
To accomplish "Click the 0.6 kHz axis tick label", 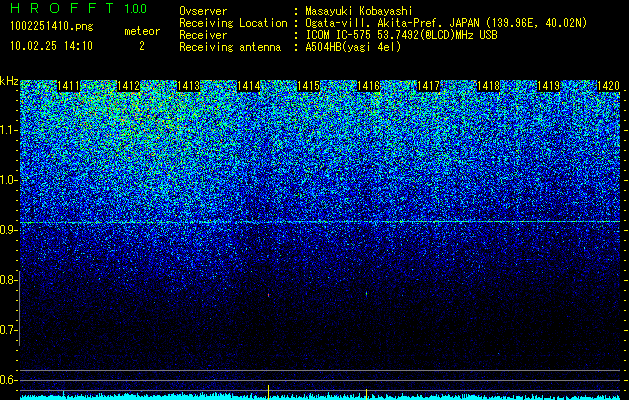I will [x=9, y=380].
